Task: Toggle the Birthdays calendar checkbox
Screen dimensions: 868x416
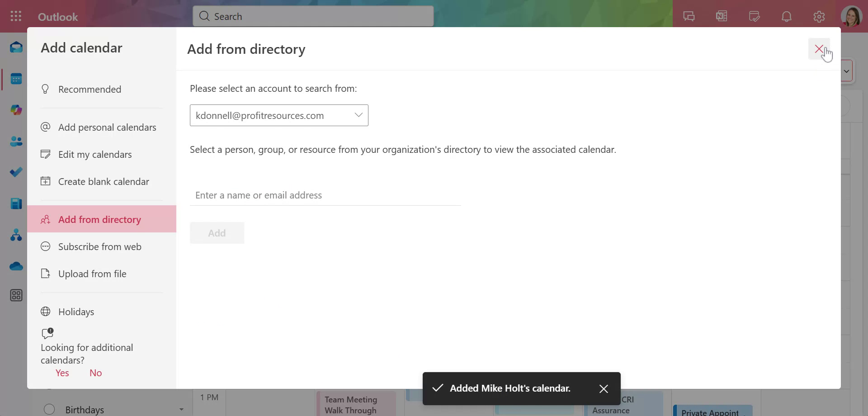Action: coord(49,409)
